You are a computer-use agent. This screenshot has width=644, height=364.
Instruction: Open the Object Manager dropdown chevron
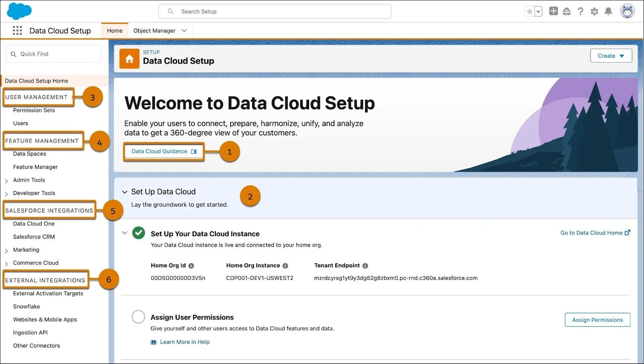[x=184, y=31]
